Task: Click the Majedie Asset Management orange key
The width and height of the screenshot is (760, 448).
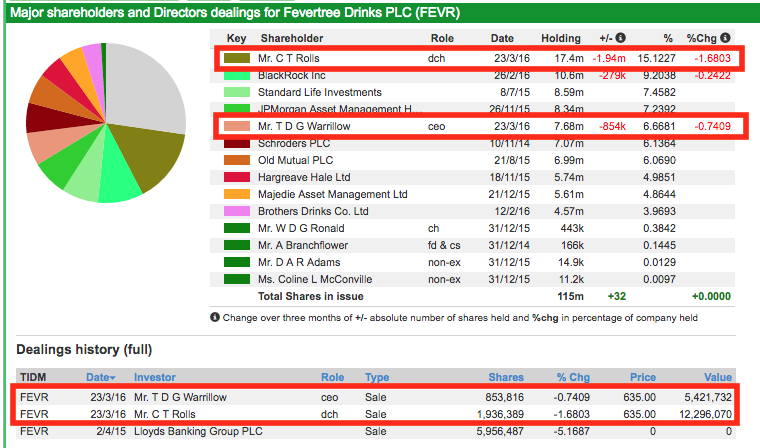Action: tap(237, 194)
